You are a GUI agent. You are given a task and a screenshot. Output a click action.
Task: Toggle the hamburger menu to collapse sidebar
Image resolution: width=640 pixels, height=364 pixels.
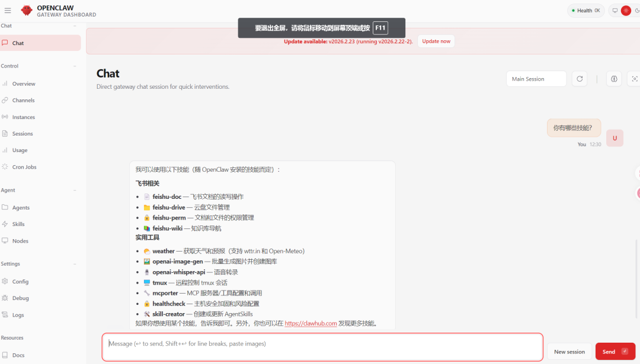8,11
